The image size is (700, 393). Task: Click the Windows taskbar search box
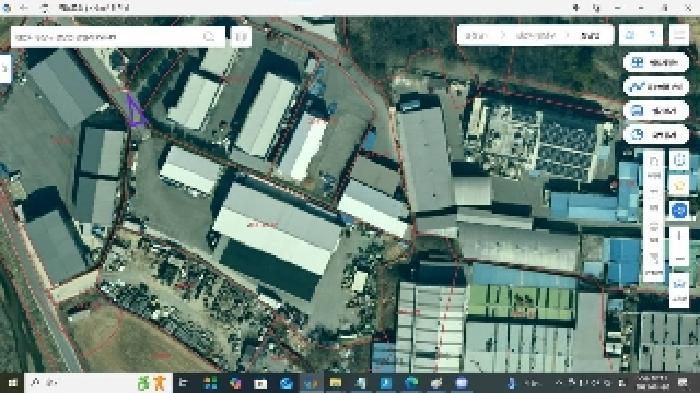[98, 383]
